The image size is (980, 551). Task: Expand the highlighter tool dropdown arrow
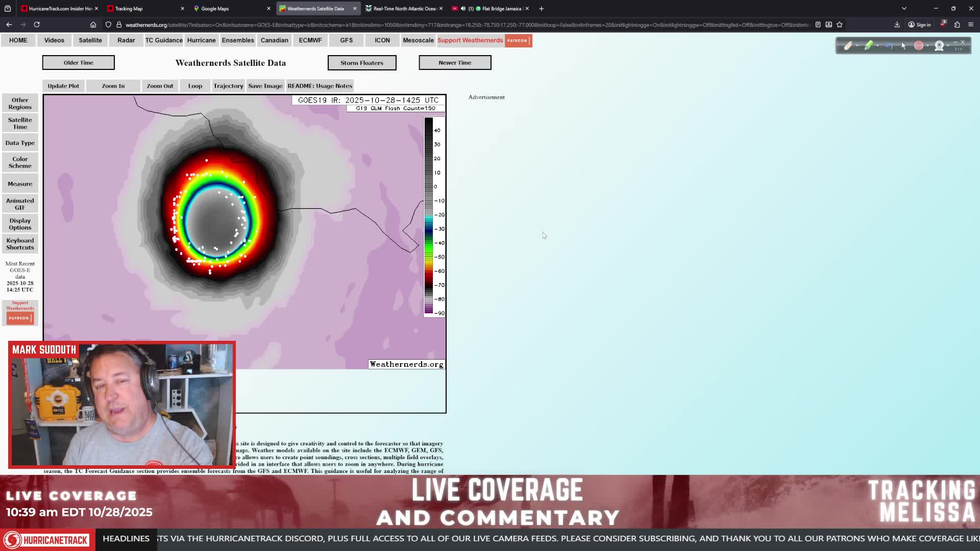pos(877,46)
